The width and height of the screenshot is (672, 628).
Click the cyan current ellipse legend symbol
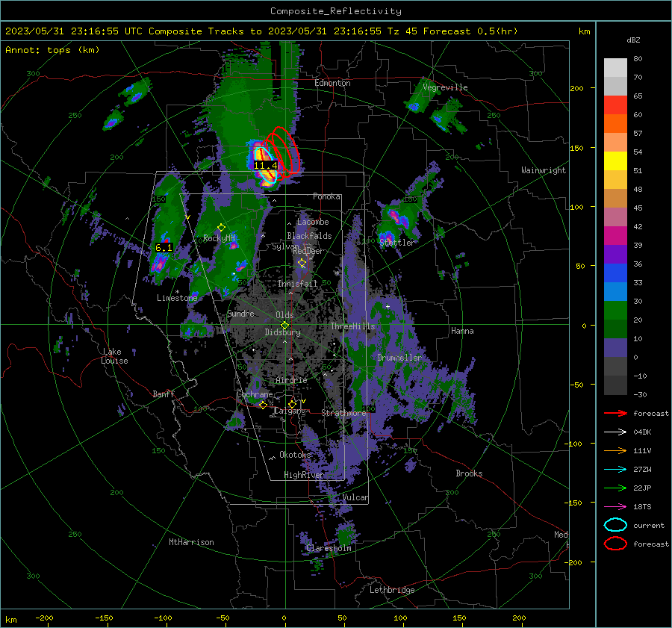click(615, 525)
